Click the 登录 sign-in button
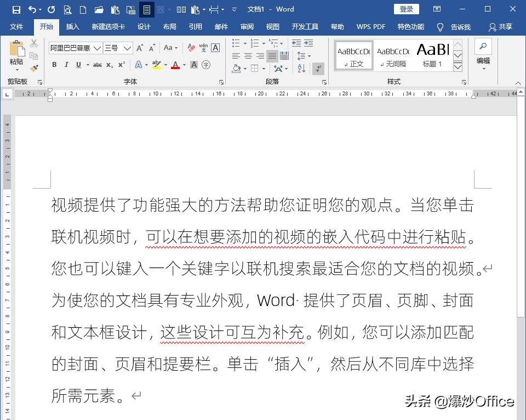Viewport: 526px width, 420px height. pyautogui.click(x=407, y=9)
